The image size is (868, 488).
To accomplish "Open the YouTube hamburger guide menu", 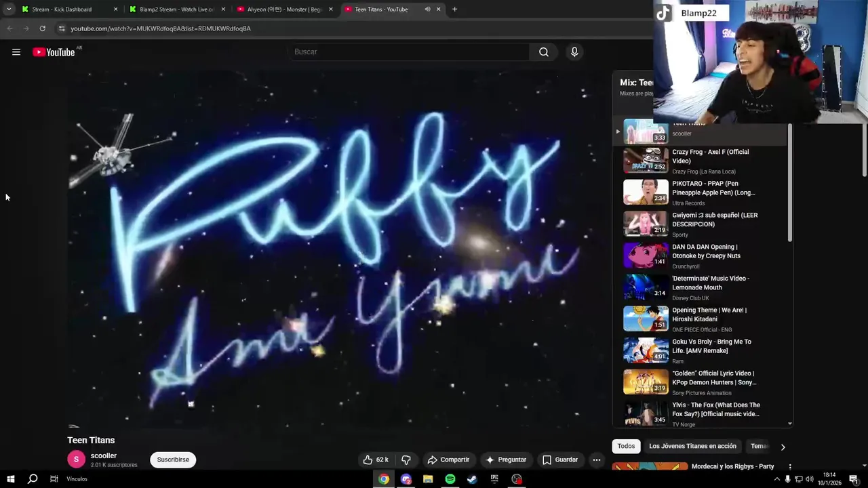I will point(16,52).
